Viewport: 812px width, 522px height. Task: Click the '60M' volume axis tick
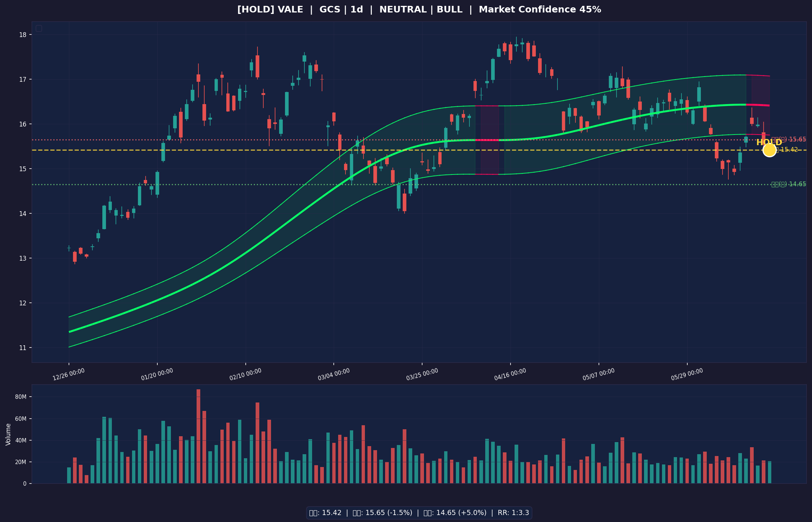[x=21, y=419]
